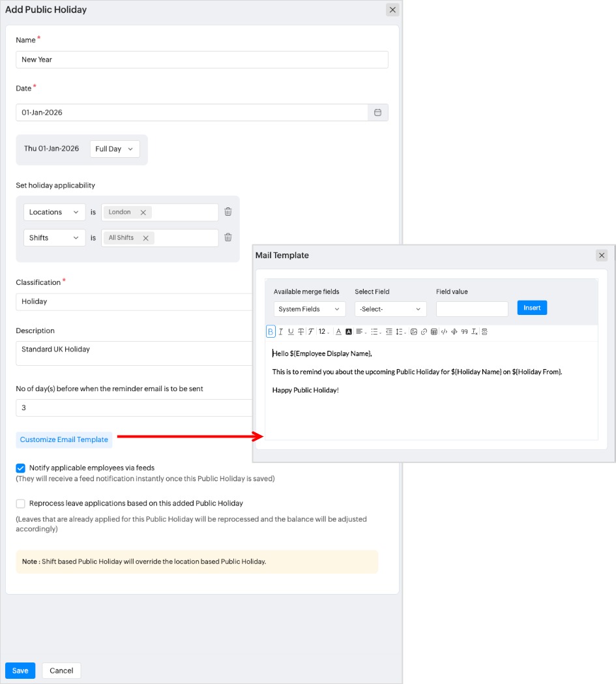
Task: Click the insert link icon
Action: click(424, 332)
